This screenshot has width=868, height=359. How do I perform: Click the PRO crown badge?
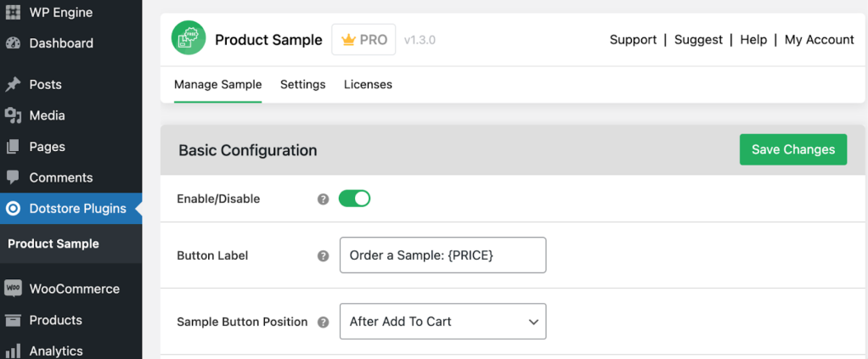click(x=364, y=40)
